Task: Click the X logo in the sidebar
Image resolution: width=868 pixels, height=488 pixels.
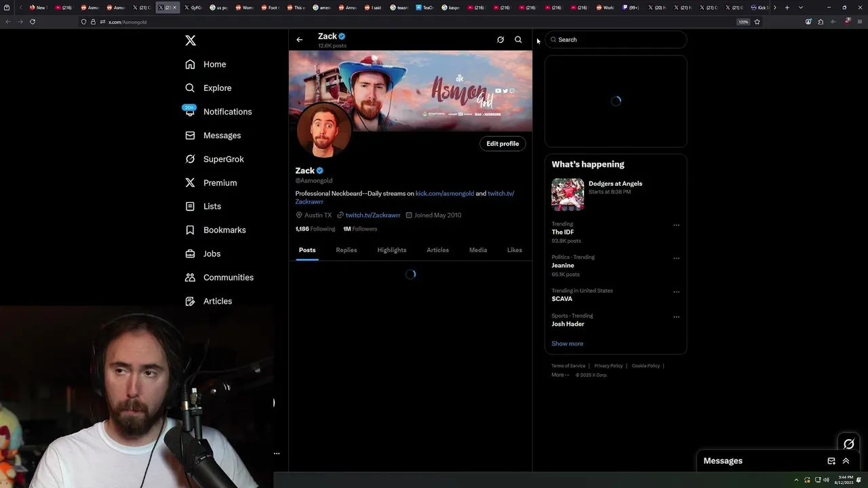Action: tap(191, 41)
